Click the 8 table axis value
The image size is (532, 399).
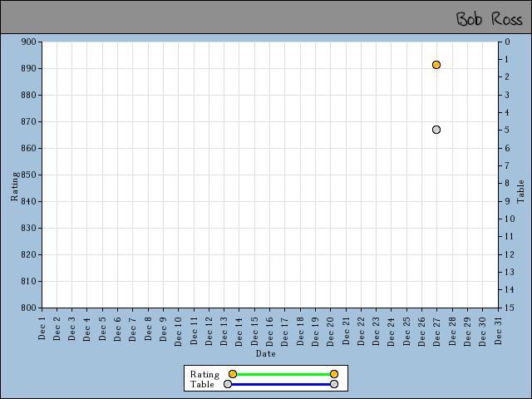tap(507, 183)
